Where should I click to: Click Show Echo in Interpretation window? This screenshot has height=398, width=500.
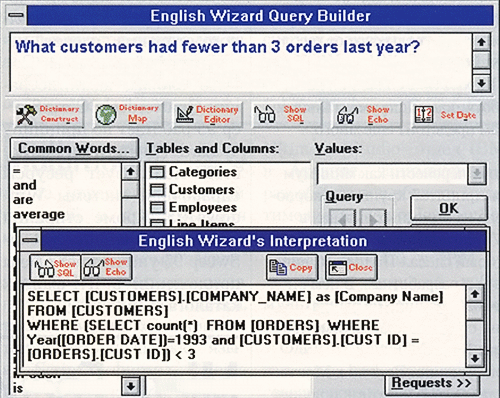107,268
